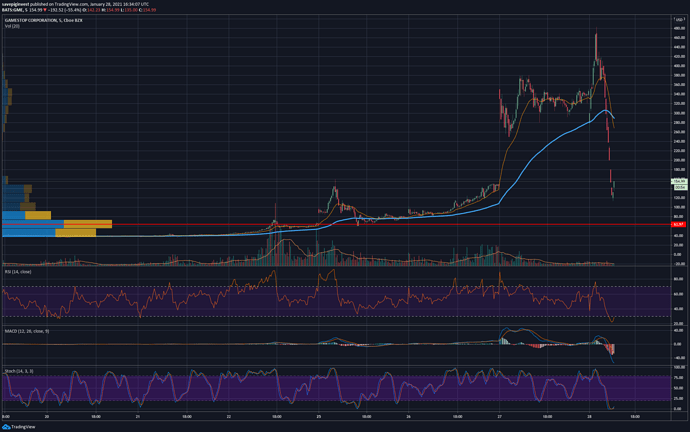Click the longest volume profile bar
The image size is (690, 432).
coord(57,224)
